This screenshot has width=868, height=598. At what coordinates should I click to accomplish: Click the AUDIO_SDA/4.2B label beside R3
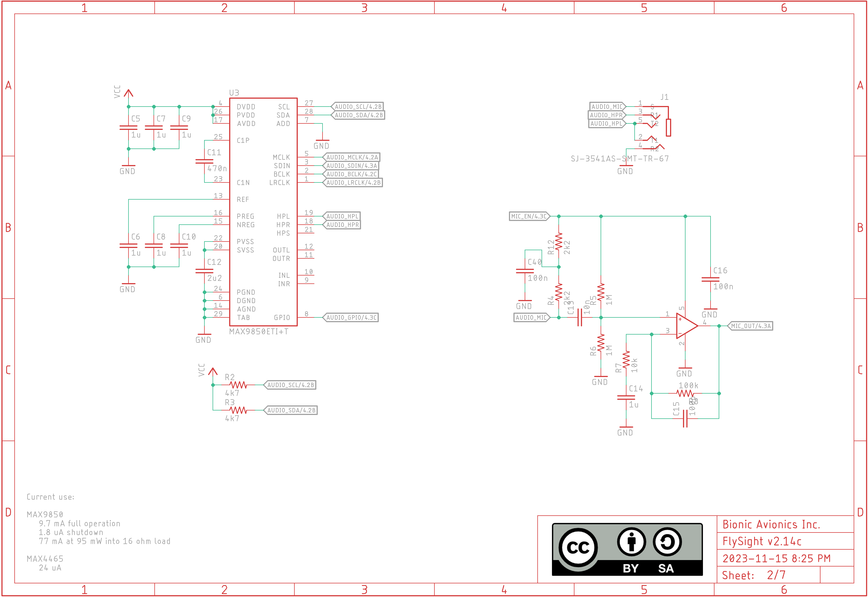(x=291, y=410)
